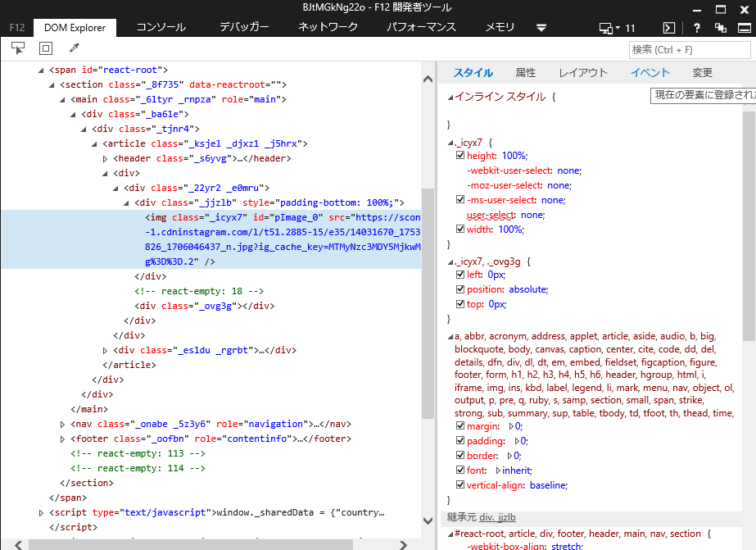Open the more tools funnel dropdown icon

[x=541, y=28]
